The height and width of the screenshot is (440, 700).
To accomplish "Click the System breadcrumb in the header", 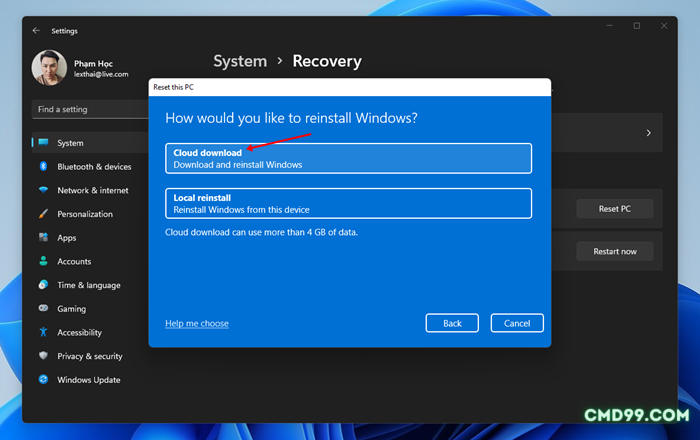I will [240, 61].
